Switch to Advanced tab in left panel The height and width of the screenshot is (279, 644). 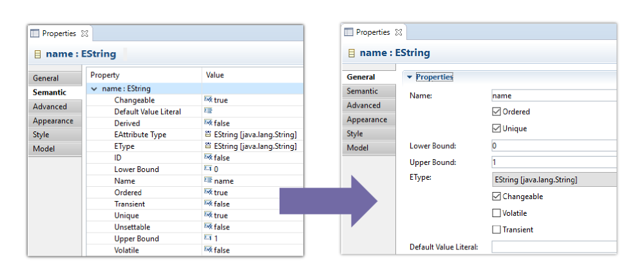click(50, 106)
